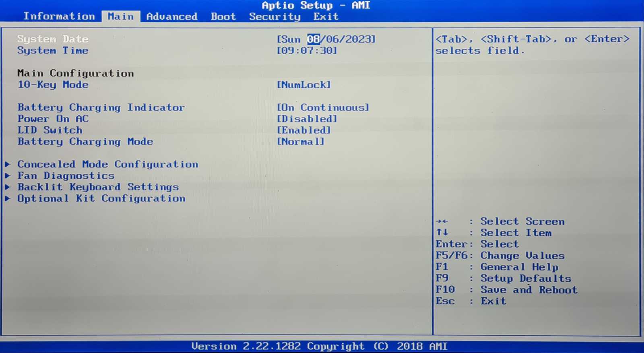Click the Main Configuration heading
644x353 pixels.
76,73
